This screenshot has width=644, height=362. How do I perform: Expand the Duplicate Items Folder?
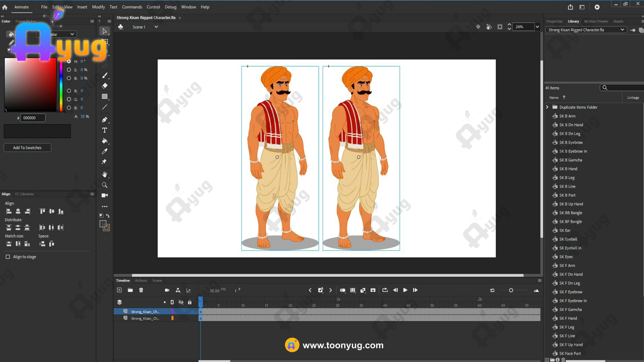coord(547,107)
